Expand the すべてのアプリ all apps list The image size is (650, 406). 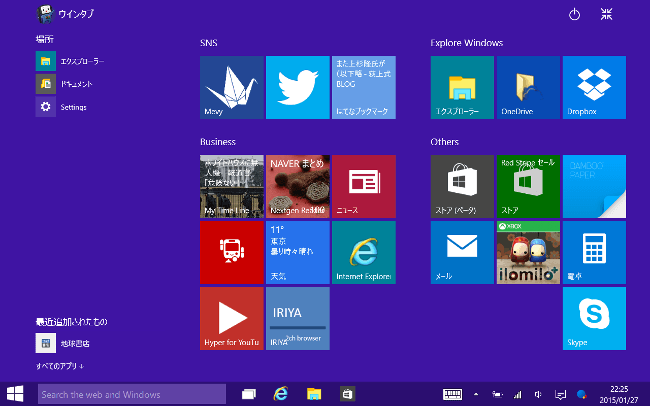(60, 366)
